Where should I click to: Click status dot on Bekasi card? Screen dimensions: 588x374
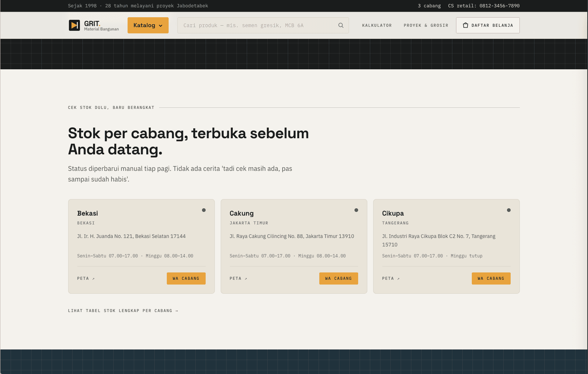click(204, 210)
